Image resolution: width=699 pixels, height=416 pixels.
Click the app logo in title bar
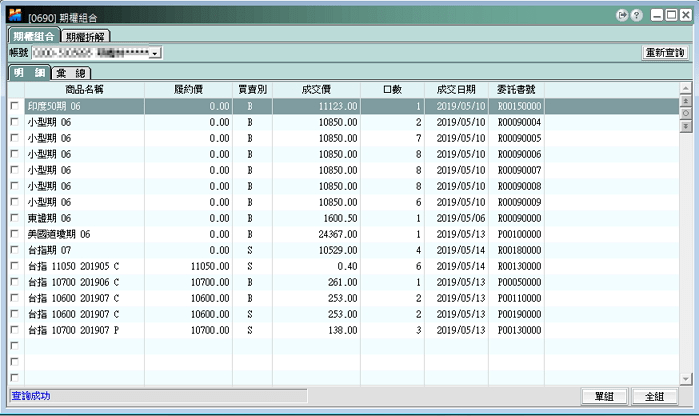click(13, 16)
